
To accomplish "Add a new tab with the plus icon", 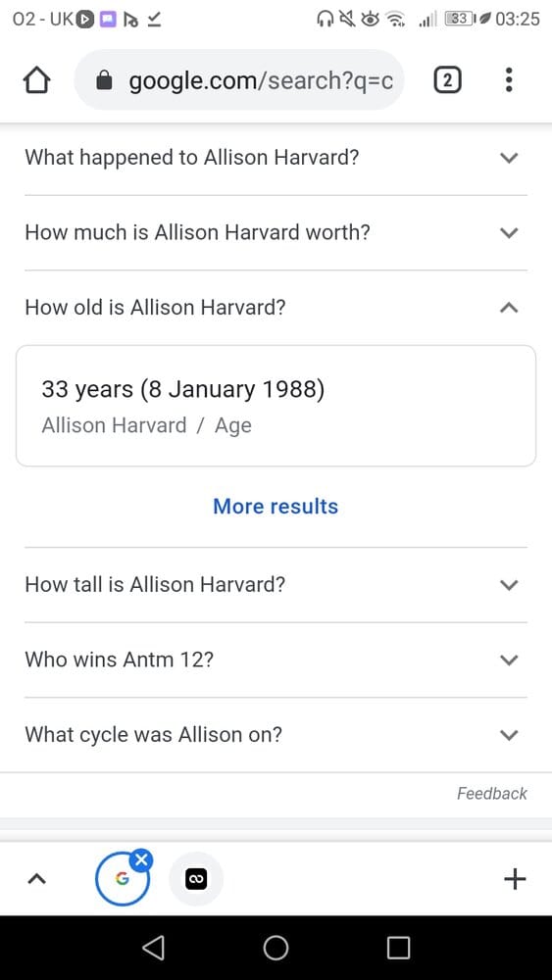I will 515,879.
